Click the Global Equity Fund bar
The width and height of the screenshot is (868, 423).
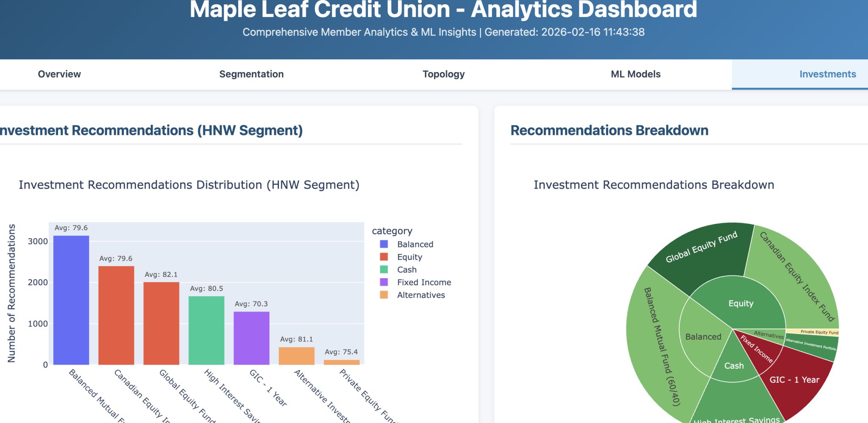point(161,322)
